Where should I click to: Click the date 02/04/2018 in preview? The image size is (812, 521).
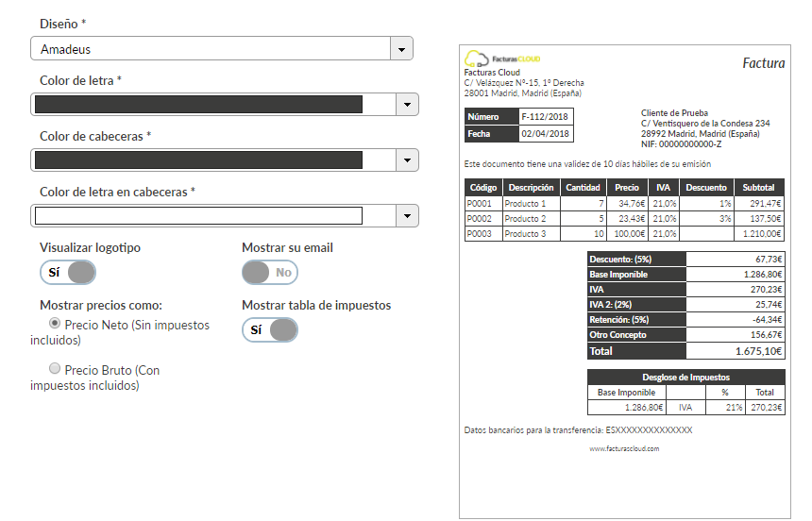click(x=546, y=134)
